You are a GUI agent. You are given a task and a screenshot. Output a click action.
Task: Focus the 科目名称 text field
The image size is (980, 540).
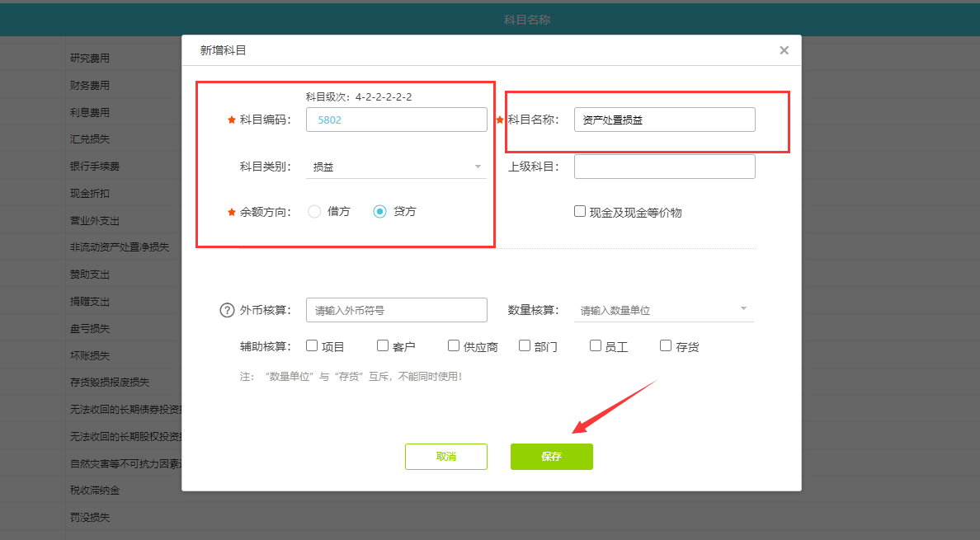664,120
